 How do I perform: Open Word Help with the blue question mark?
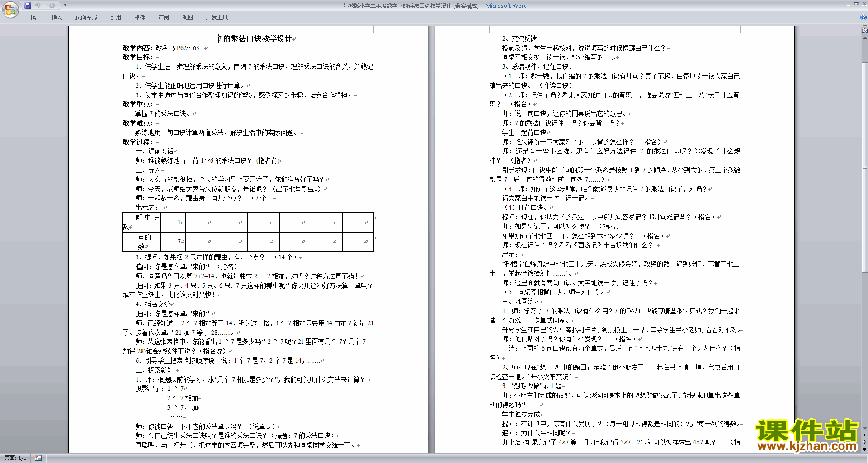click(x=864, y=18)
